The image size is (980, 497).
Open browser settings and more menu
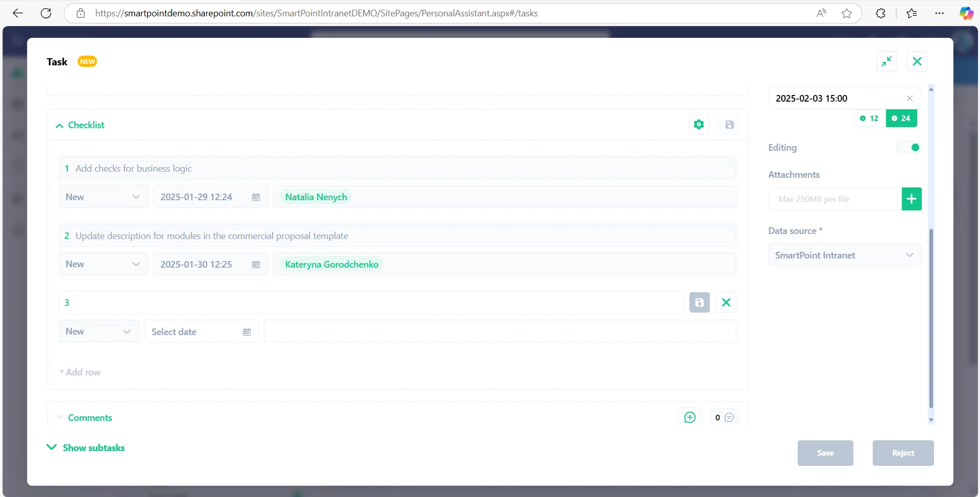point(939,13)
